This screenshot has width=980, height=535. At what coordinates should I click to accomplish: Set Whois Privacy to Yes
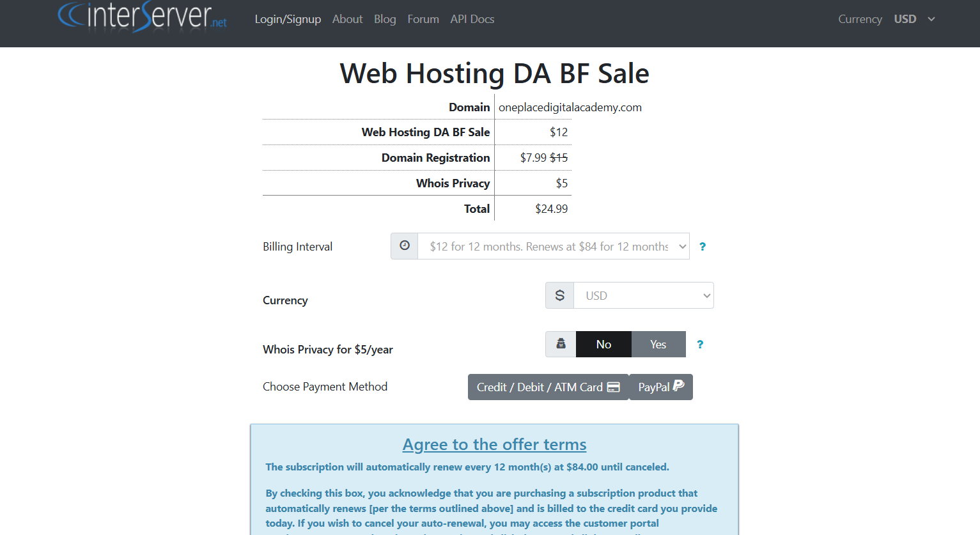[x=658, y=345]
